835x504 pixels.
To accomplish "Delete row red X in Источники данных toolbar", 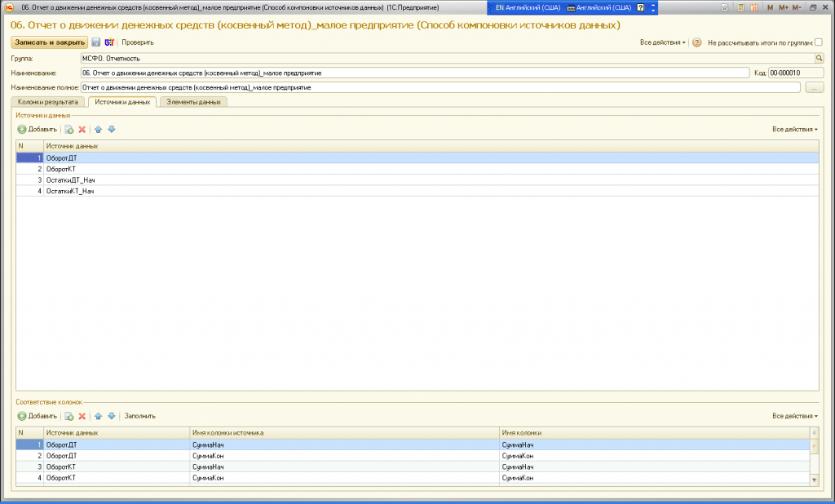I will tap(82, 130).
